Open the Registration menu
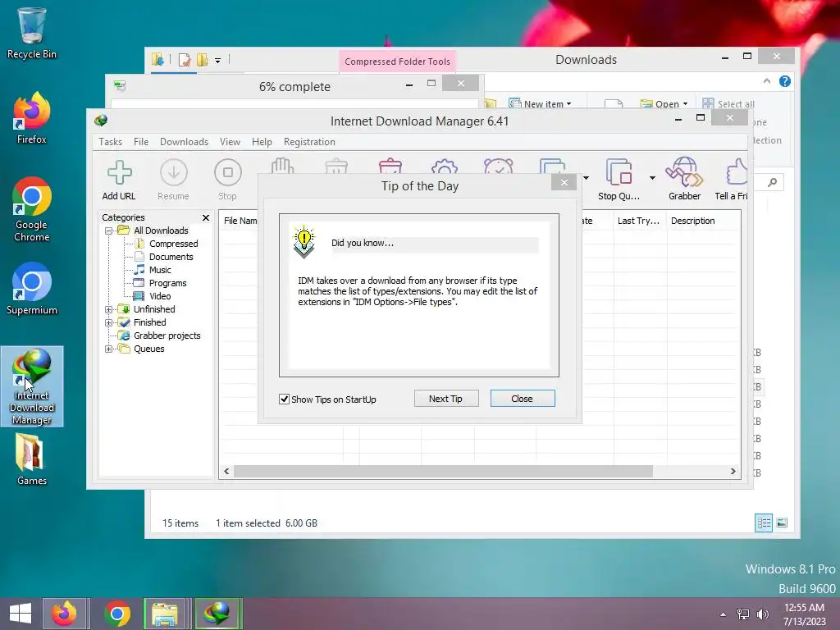 coord(309,142)
